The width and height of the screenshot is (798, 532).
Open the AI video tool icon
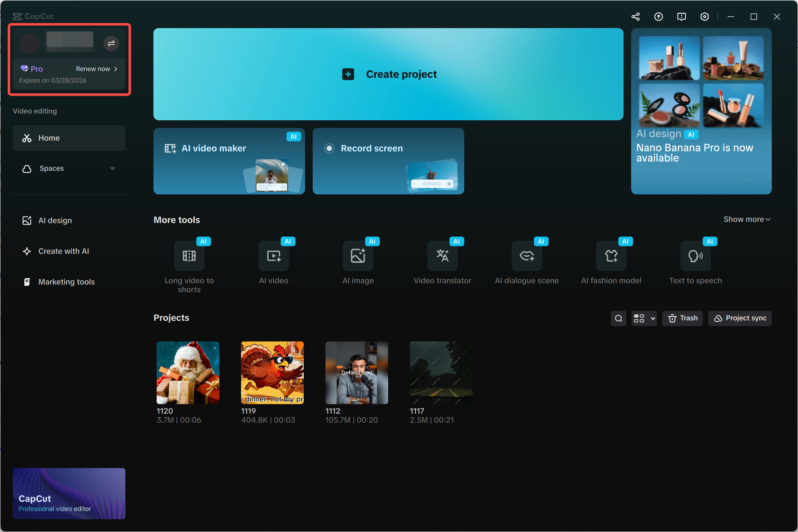pos(273,256)
